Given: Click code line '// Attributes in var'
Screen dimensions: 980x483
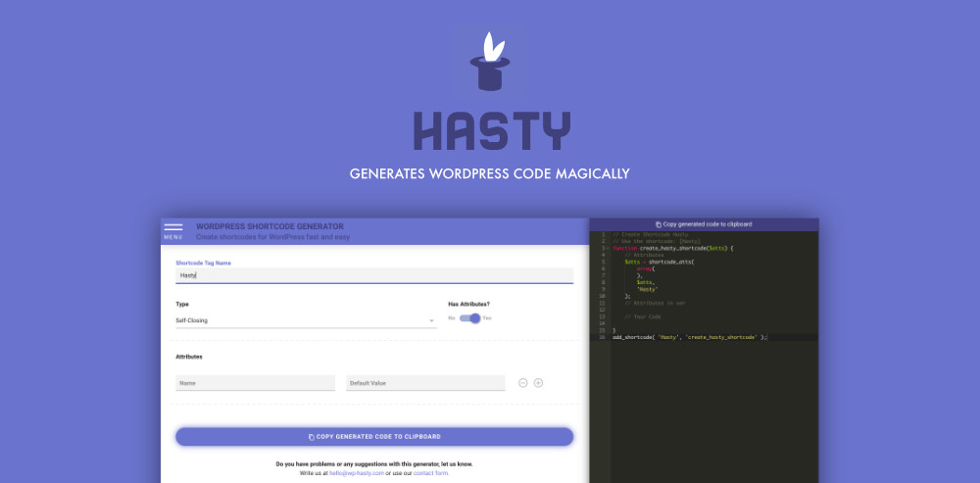Looking at the screenshot, I should tap(655, 303).
